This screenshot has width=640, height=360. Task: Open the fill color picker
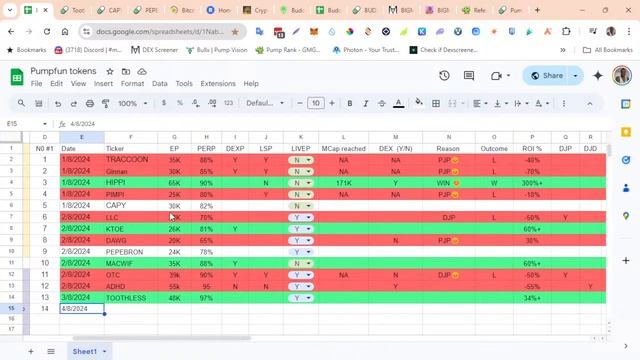[418, 103]
